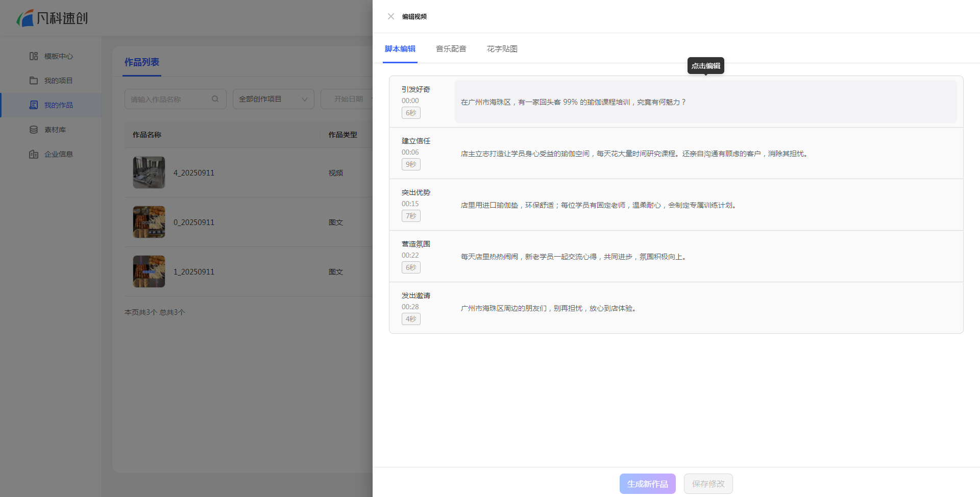The width and height of the screenshot is (980, 497).
Task: Click the 发出邀请 script text
Action: pos(549,308)
